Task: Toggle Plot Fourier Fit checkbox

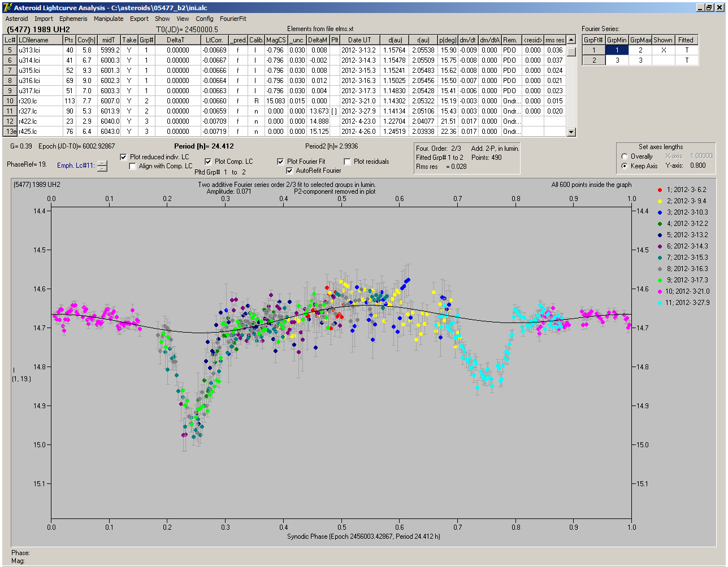Action: [x=280, y=162]
